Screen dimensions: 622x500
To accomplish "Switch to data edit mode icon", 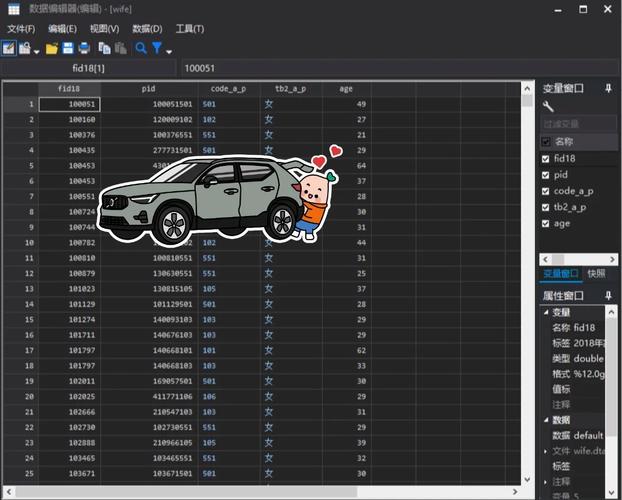I will point(8,48).
